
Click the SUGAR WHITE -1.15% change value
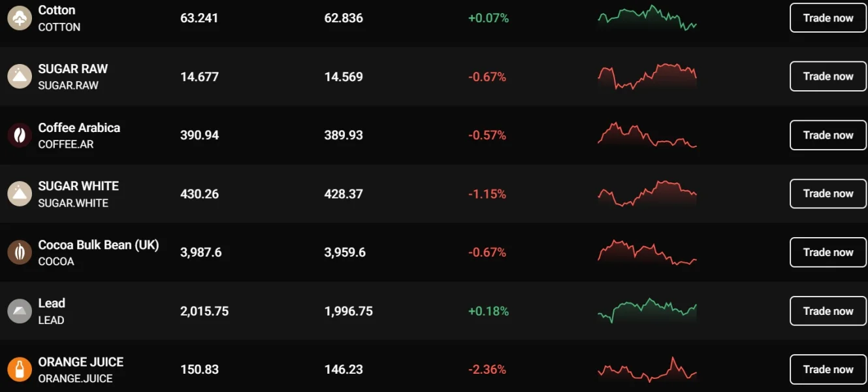click(487, 194)
